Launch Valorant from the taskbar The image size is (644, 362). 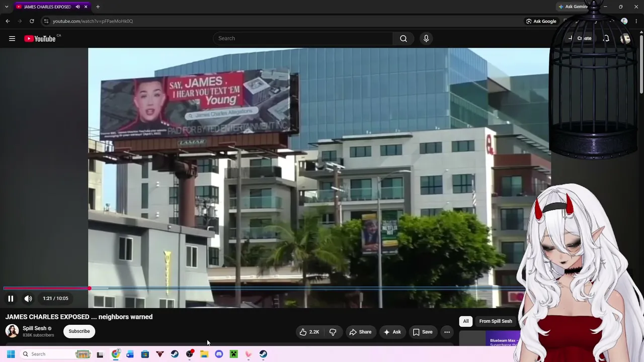(x=159, y=354)
